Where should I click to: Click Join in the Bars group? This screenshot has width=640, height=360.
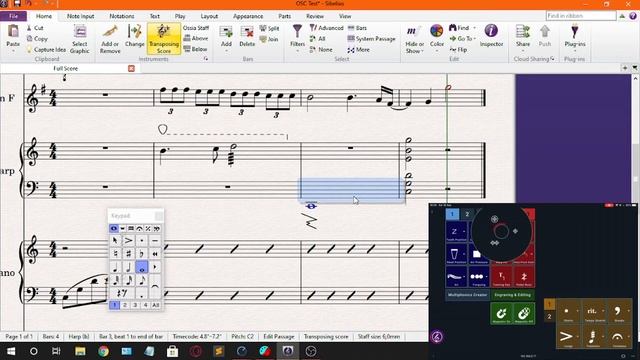(x=269, y=39)
